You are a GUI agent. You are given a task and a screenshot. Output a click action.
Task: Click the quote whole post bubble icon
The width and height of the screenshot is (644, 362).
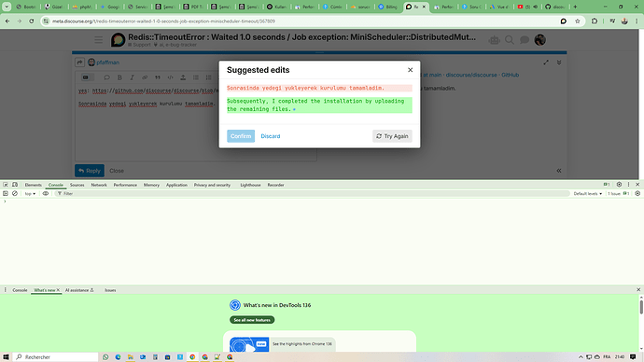coord(106,77)
